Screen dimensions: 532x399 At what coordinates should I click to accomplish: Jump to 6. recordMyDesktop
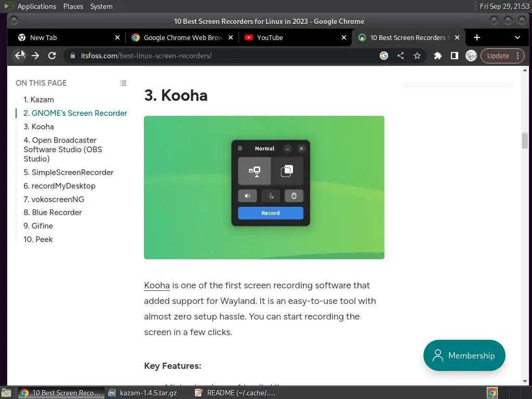click(x=59, y=186)
